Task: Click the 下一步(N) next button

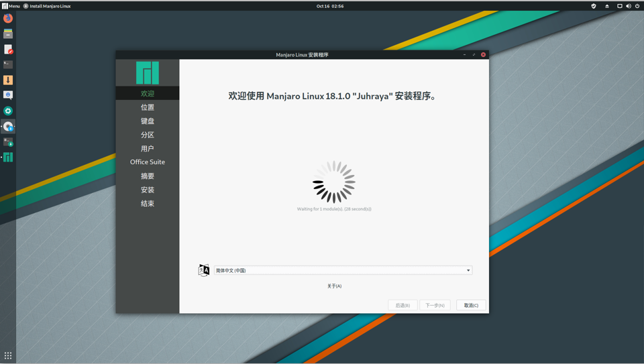Action: 435,305
